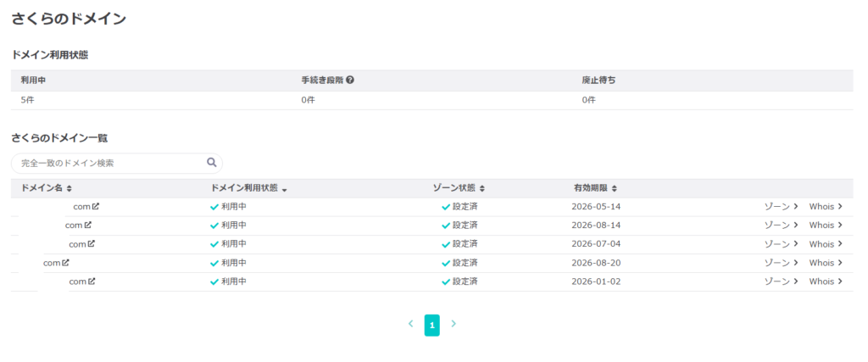
Task: Open external link icon for the 2026-07-04 domain
Action: coord(92,243)
